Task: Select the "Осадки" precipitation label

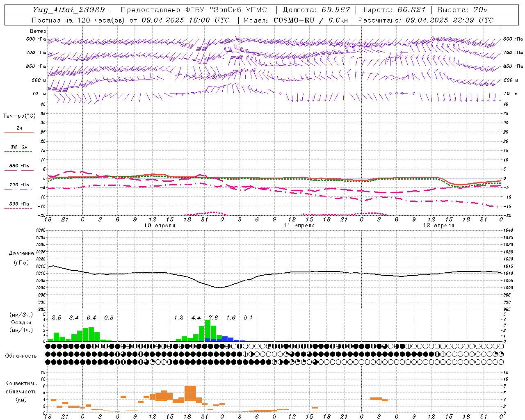Action: 21,322
